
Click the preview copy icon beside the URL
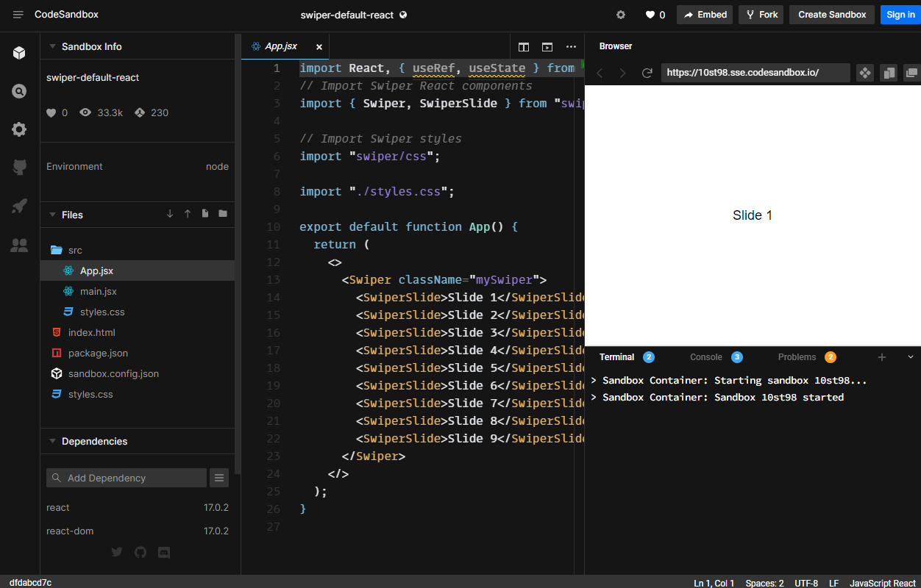tap(889, 73)
